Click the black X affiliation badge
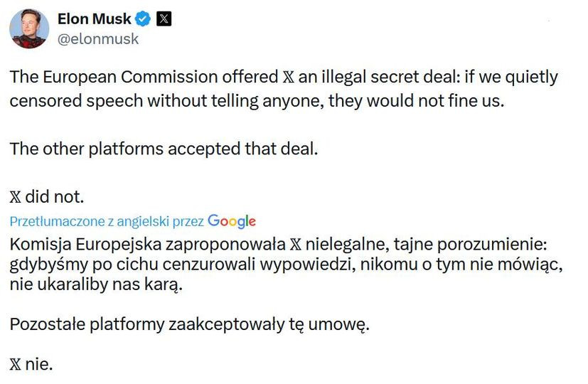 [x=164, y=18]
